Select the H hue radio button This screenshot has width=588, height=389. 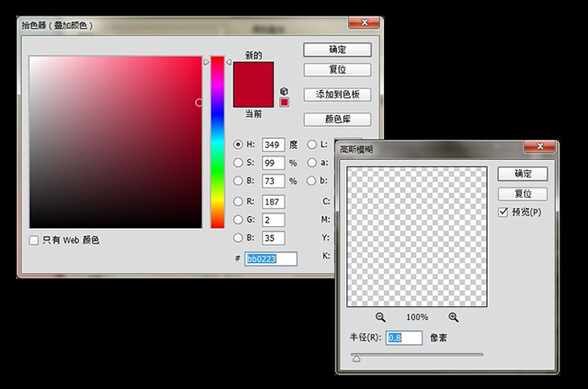tap(239, 144)
